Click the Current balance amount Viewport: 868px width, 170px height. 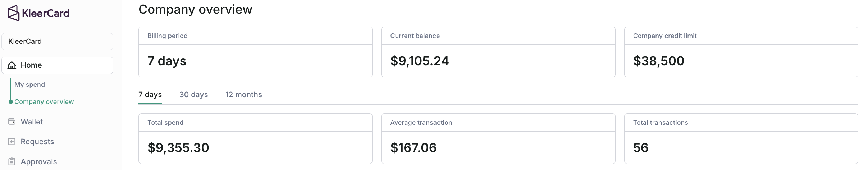click(420, 61)
